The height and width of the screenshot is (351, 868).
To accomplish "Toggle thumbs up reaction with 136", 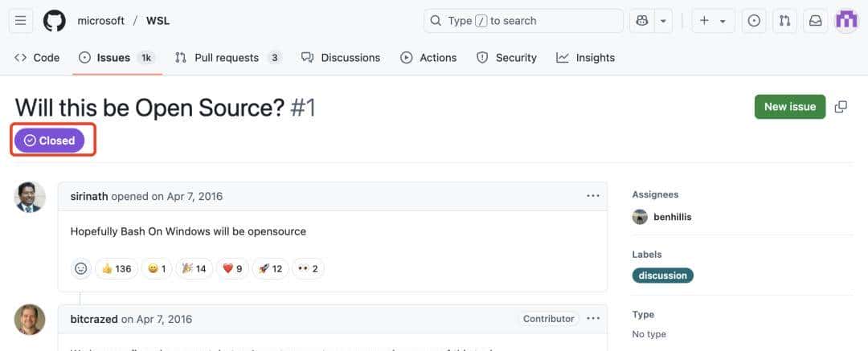I will pyautogui.click(x=116, y=268).
